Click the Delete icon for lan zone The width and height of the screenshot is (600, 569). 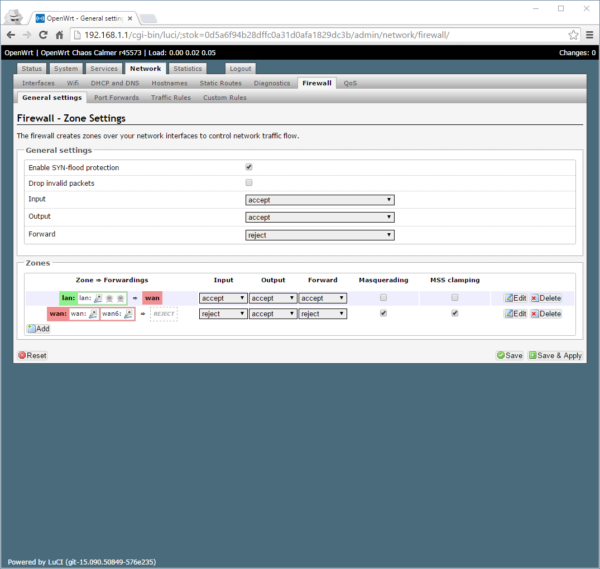click(x=534, y=298)
